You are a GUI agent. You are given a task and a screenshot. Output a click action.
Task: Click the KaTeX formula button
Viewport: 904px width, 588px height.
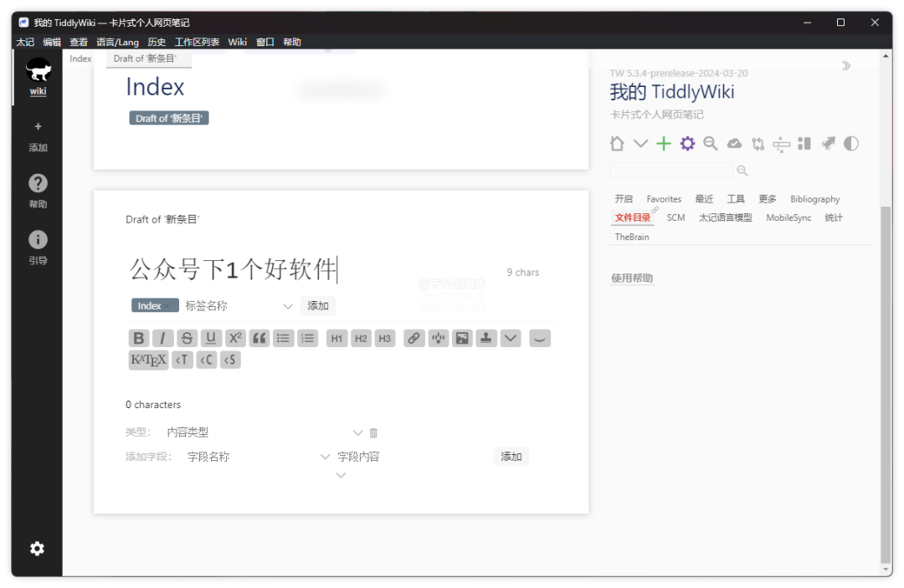[148, 360]
